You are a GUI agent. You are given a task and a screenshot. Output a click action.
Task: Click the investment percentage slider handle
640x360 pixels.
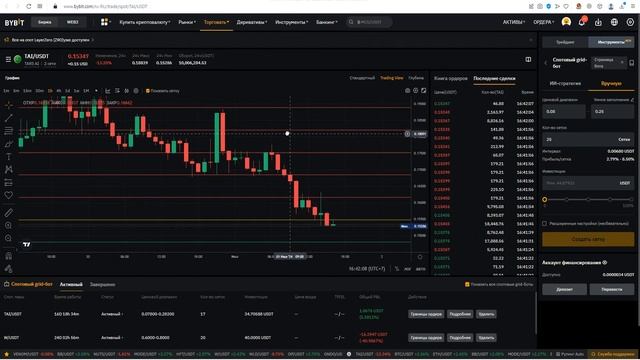(x=544, y=200)
